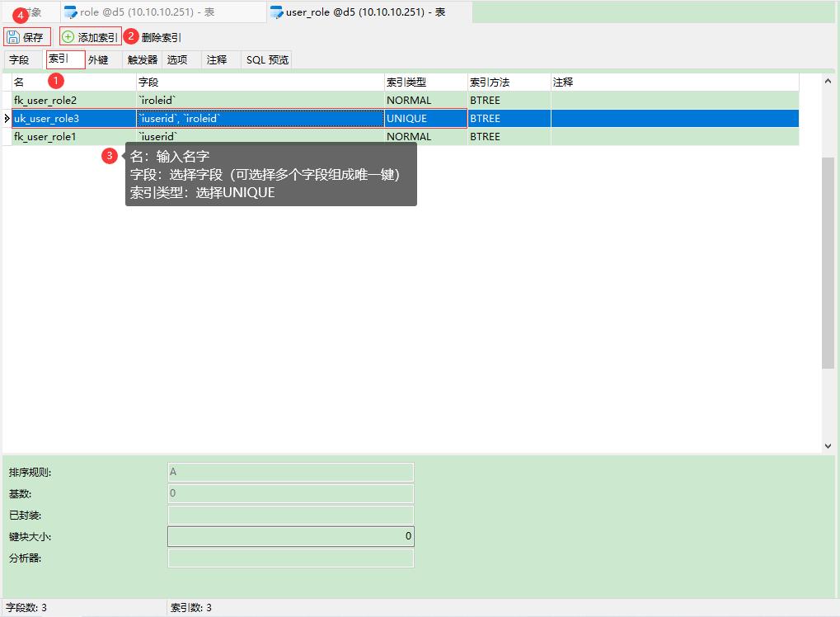Select the fk_user_role2 index name cell
Image resolution: width=840 pixels, height=617 pixels.
[74, 101]
